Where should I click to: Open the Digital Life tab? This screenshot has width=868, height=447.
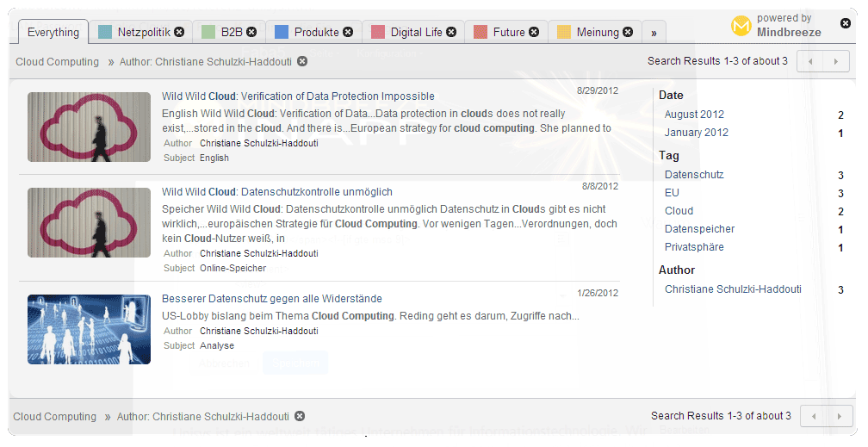click(x=416, y=33)
